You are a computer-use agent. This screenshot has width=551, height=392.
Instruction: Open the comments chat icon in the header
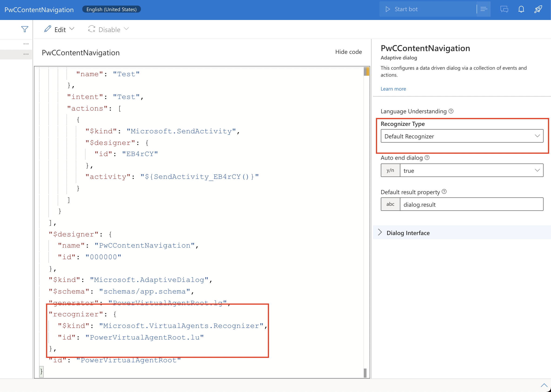coord(504,9)
